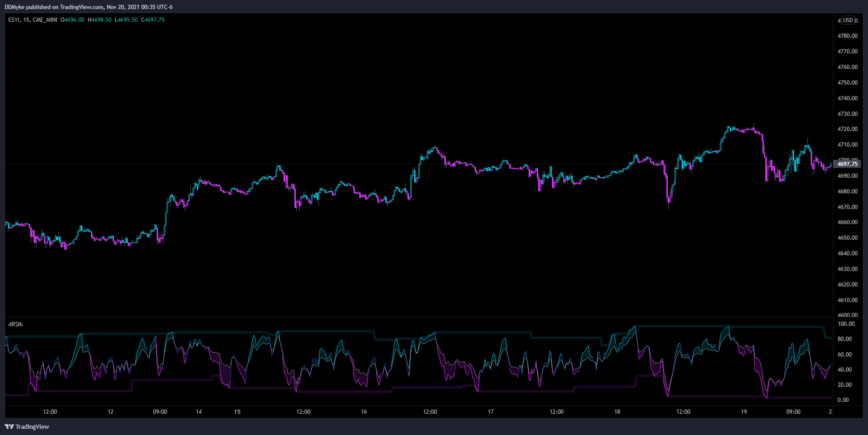Click the 80.00 indicator scale label
868x435 pixels.
coord(845,339)
